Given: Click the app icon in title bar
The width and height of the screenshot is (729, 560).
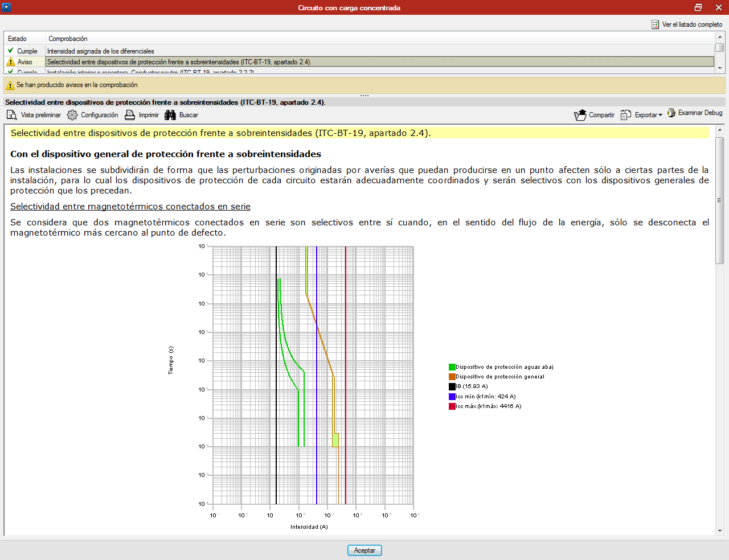Looking at the screenshot, I should tap(7, 7).
